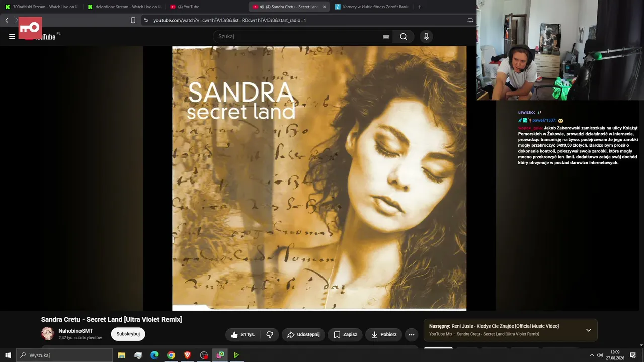Image resolution: width=644 pixels, height=362 pixels.
Task: Dislike the video with thumbs-down
Action: tap(270, 334)
